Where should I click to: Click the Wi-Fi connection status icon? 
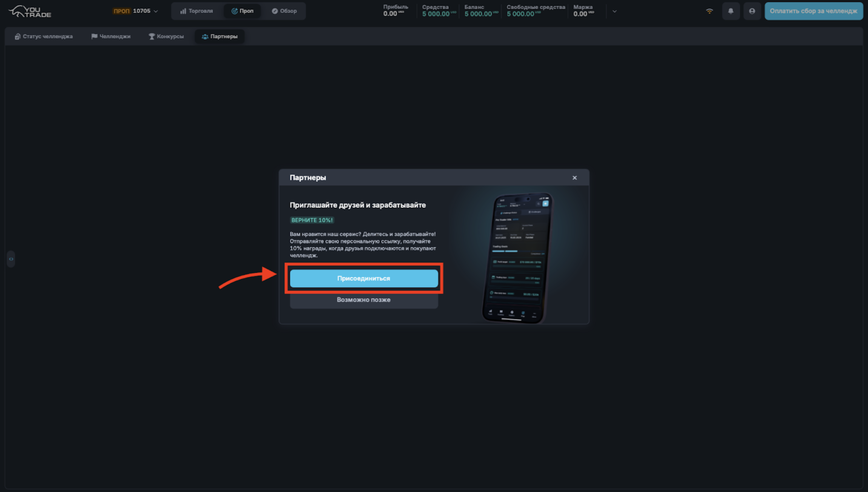click(x=709, y=11)
